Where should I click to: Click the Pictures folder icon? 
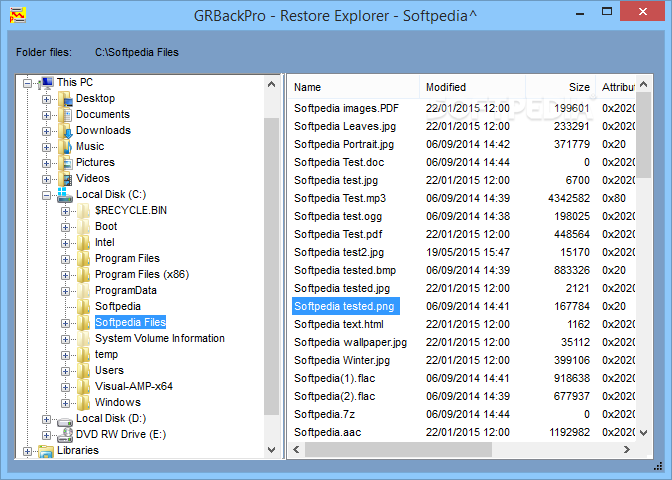pos(65,163)
